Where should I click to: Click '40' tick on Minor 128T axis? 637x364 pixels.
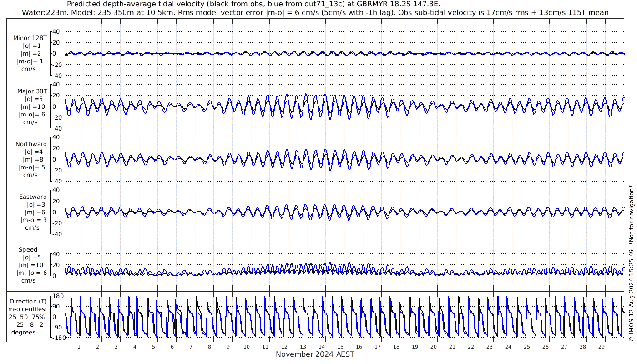56,31
